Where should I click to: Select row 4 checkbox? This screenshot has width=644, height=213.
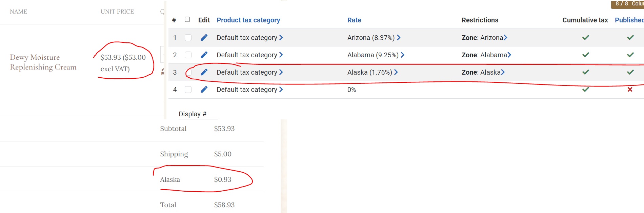pyautogui.click(x=188, y=90)
